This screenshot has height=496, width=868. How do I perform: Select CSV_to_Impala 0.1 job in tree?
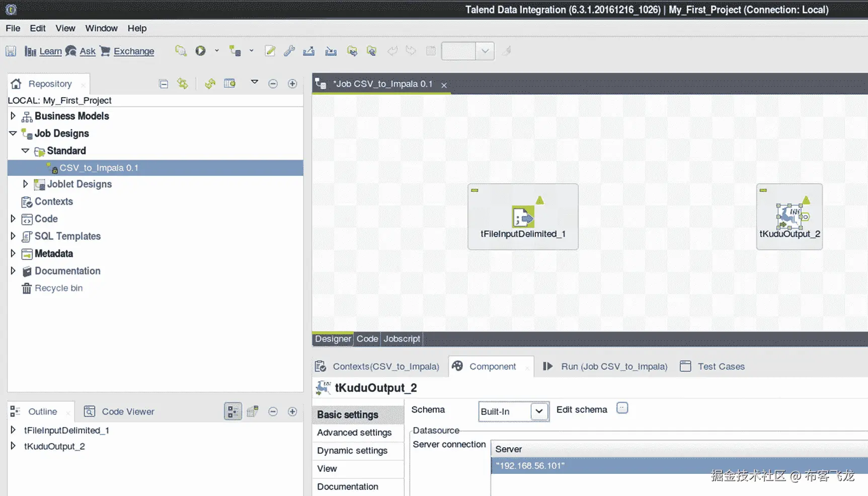[155, 168]
